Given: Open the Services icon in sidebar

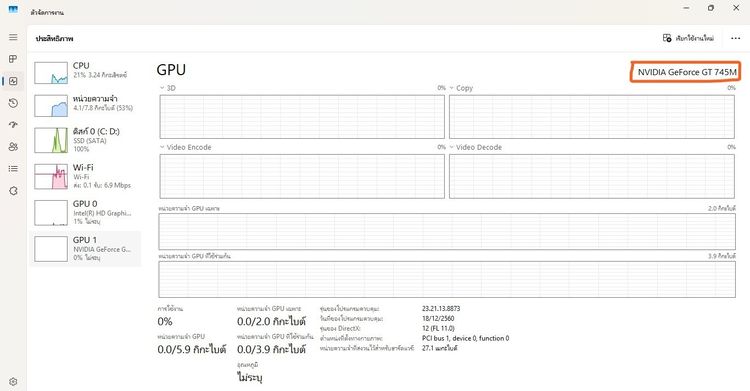Looking at the screenshot, I should pyautogui.click(x=13, y=190).
